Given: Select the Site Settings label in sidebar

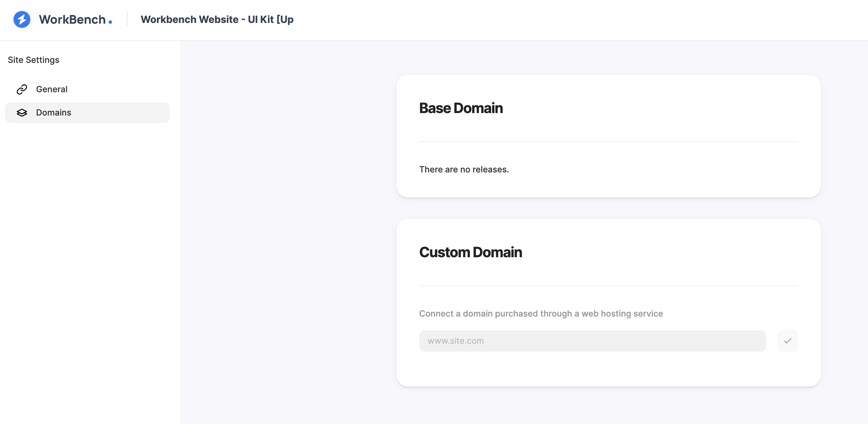Looking at the screenshot, I should pyautogui.click(x=33, y=60).
